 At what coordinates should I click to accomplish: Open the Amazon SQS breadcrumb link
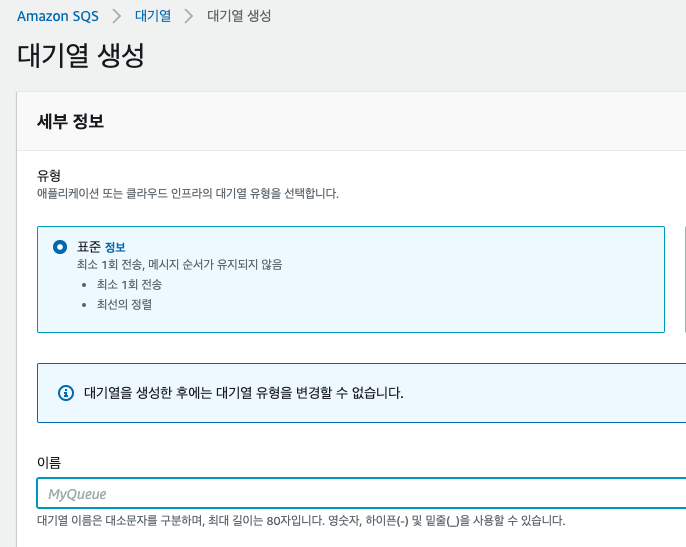(58, 16)
